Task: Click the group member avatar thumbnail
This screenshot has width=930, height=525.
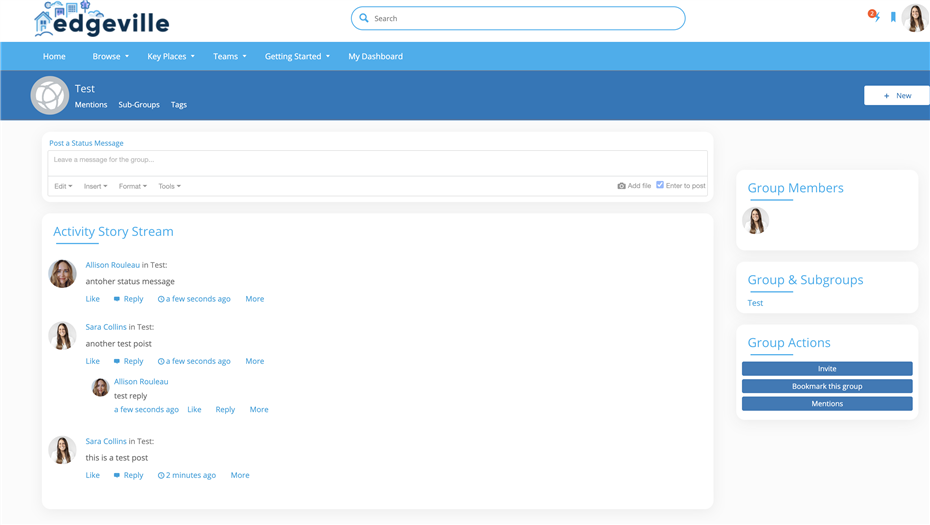Action: [756, 220]
